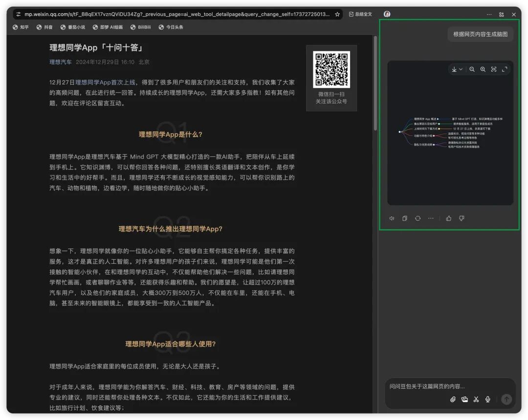Click the date 2024年12月29日 16:10
The width and height of the screenshot is (528, 420).
(x=105, y=62)
